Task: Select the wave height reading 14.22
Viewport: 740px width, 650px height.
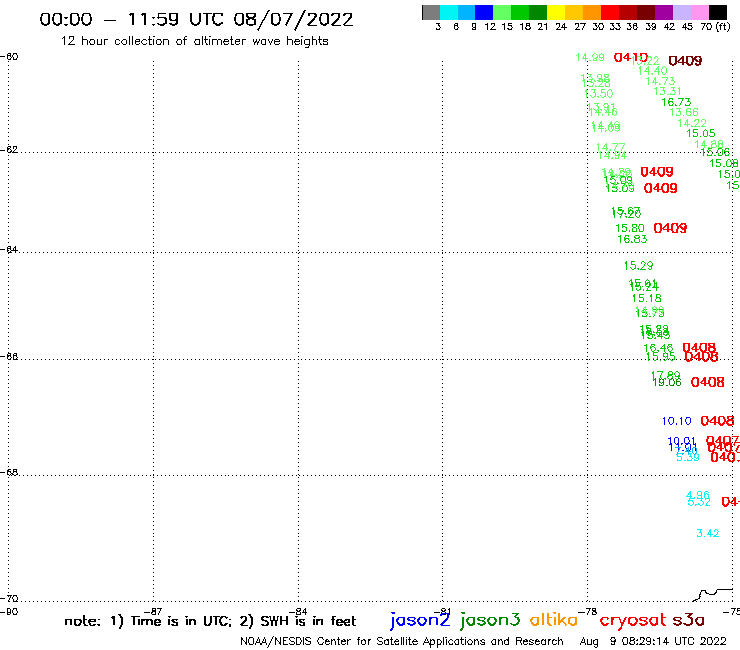Action: (x=692, y=123)
